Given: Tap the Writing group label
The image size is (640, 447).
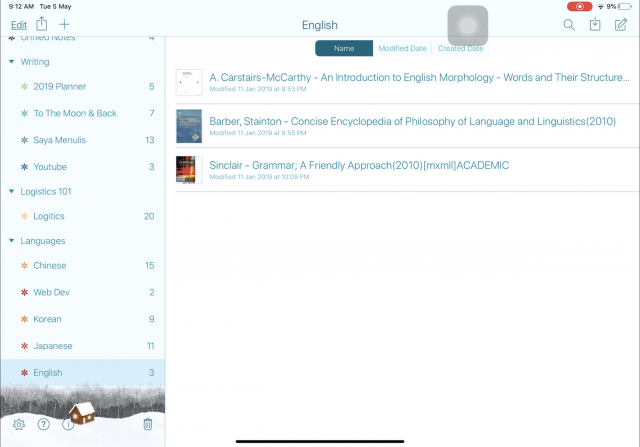Looking at the screenshot, I should (35, 62).
